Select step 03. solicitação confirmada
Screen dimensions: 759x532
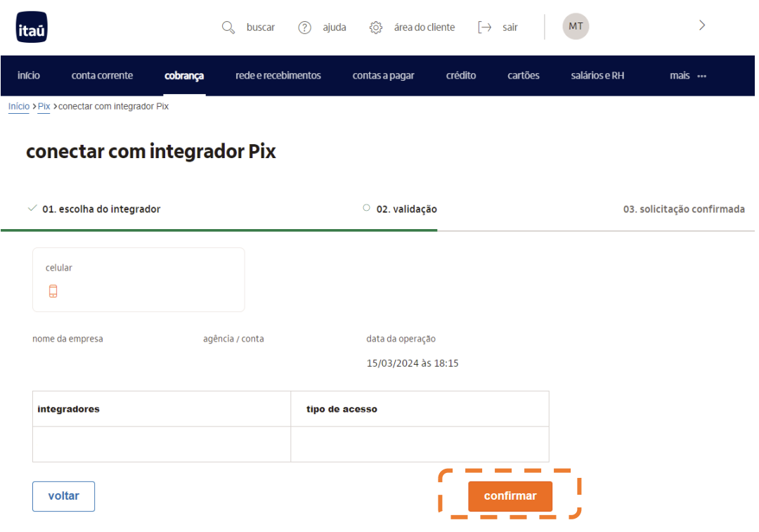pyautogui.click(x=684, y=209)
